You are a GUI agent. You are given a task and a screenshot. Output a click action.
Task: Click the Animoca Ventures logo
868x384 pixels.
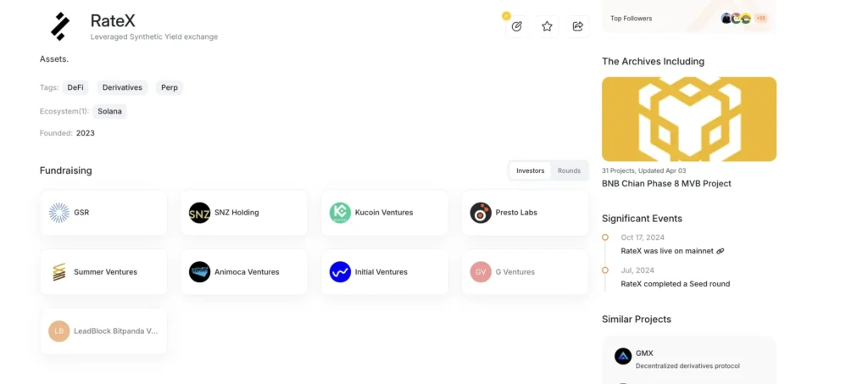(200, 271)
